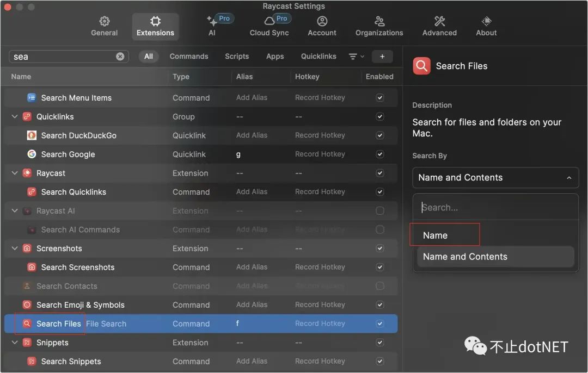
Task: Click the Search Quicklinks icon
Action: tap(32, 192)
